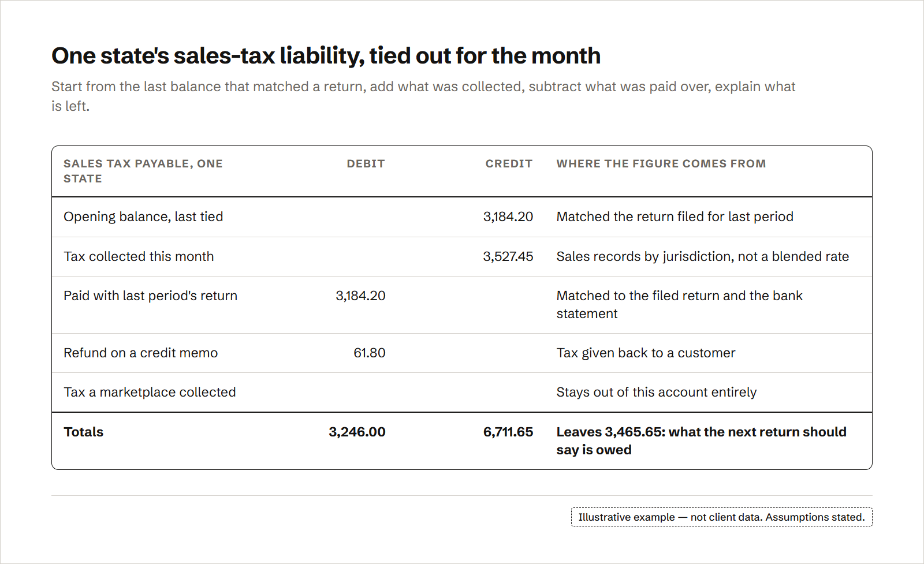Image resolution: width=924 pixels, height=564 pixels.
Task: Select the credit value 3,527.45
Action: 508,256
